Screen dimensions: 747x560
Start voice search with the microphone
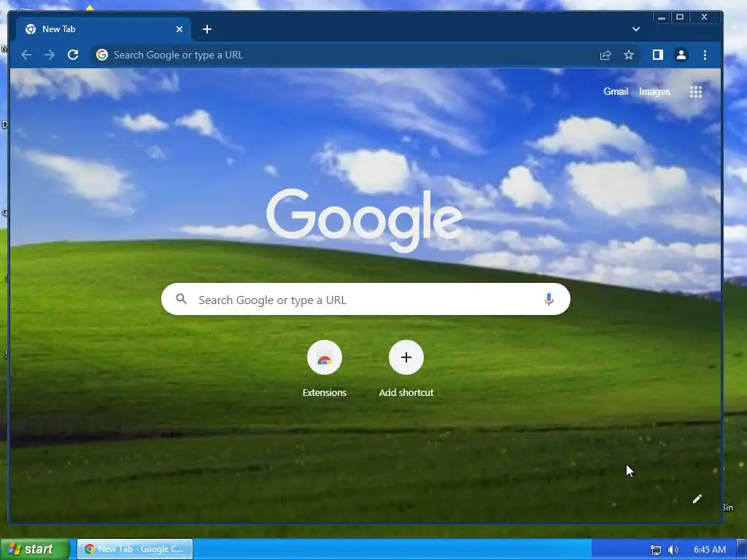[x=549, y=299]
